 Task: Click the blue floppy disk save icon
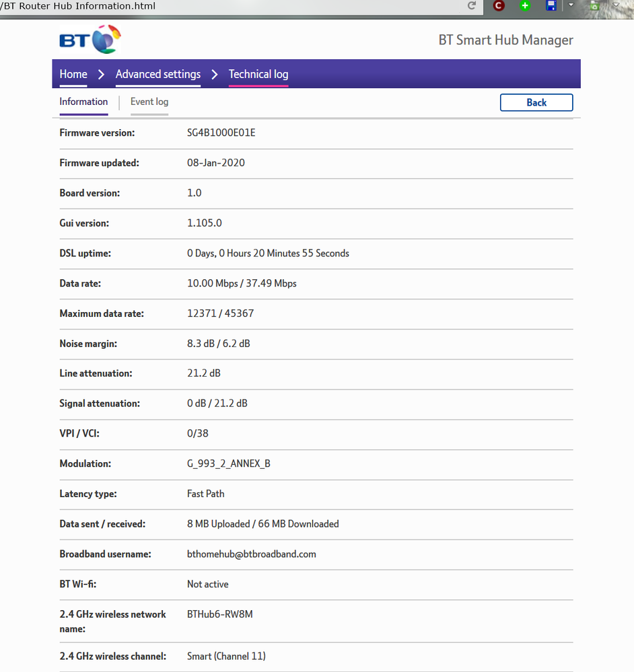click(x=551, y=5)
